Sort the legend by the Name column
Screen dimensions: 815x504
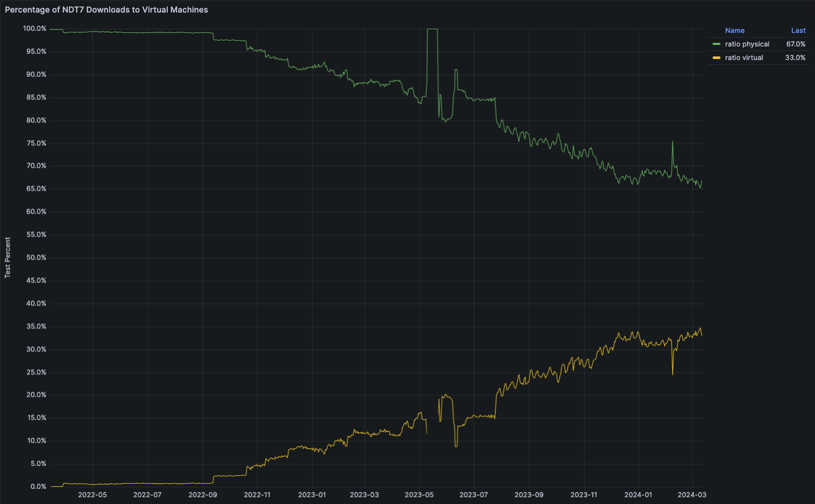735,30
